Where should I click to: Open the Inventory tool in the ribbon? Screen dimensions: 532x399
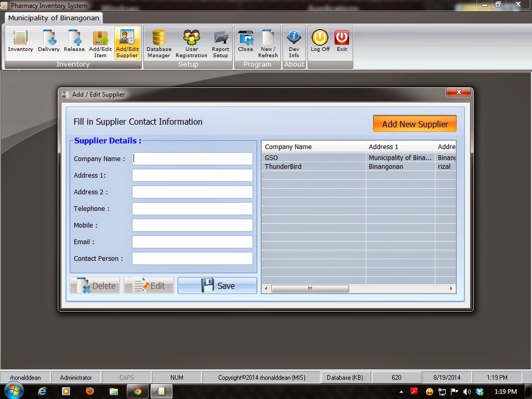[20, 42]
